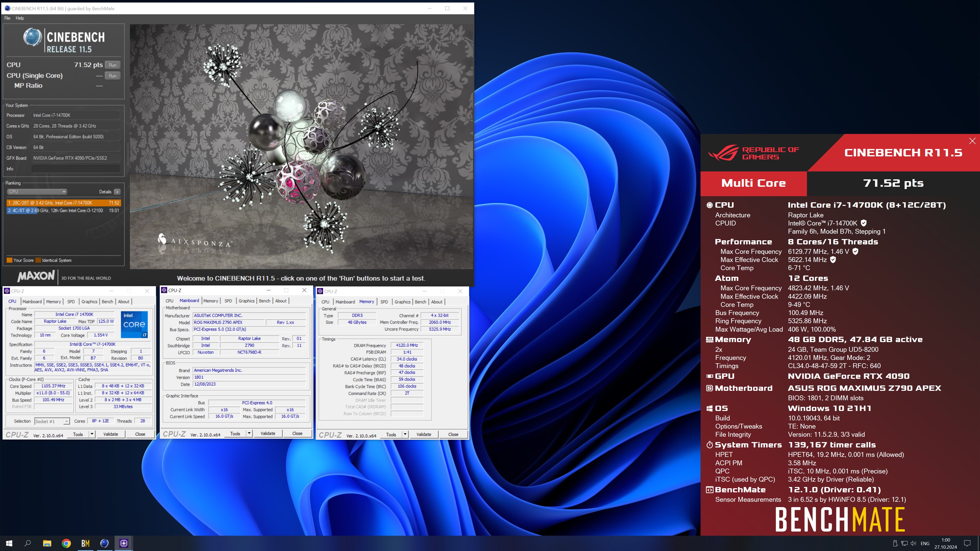This screenshot has height=551, width=980.
Task: Click the Cinebench title bar app icon
Action: 7,8
